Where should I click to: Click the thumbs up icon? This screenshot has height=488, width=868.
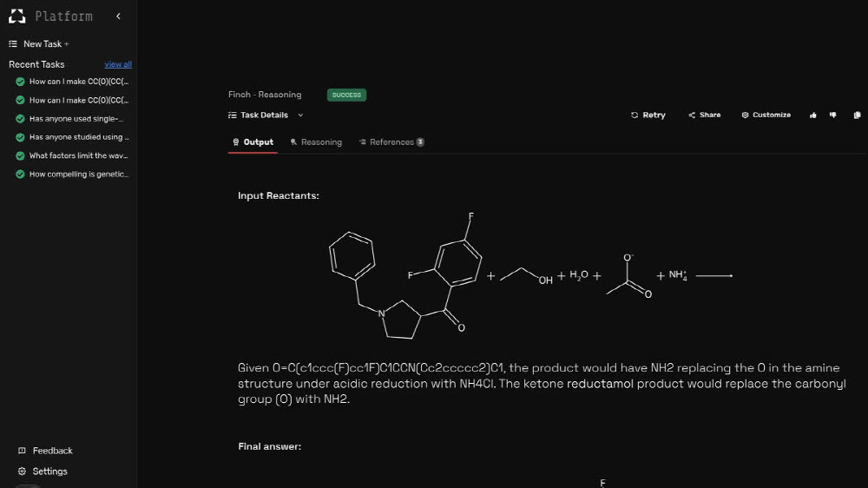click(813, 115)
